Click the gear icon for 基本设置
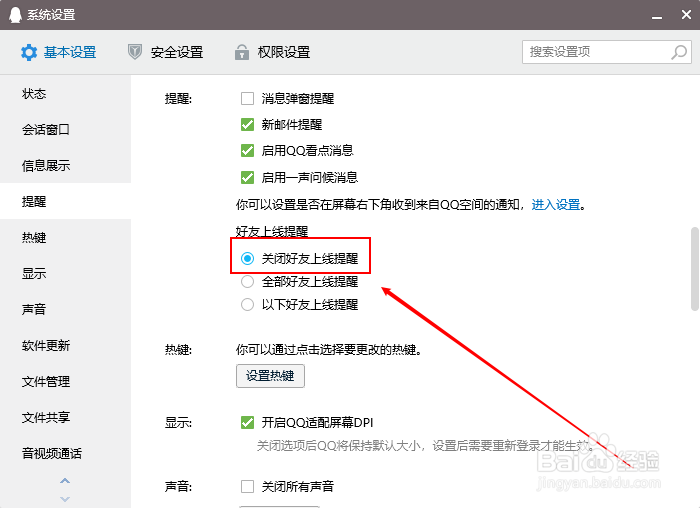Viewport: 700px width, 508px height. [x=29, y=53]
